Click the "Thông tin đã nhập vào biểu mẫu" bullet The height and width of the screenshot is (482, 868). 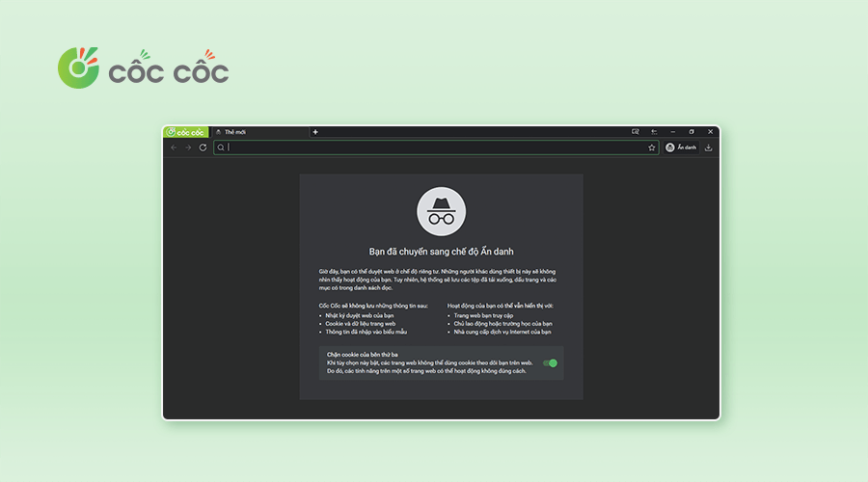(x=366, y=332)
